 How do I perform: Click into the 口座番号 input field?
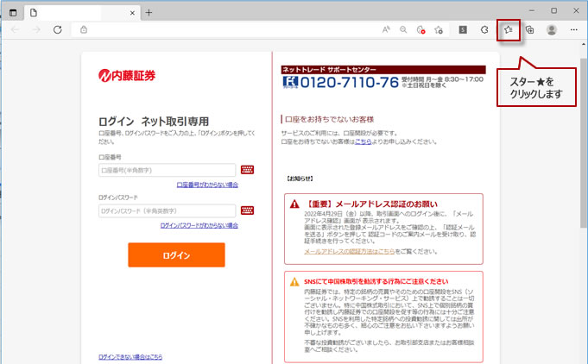168,170
